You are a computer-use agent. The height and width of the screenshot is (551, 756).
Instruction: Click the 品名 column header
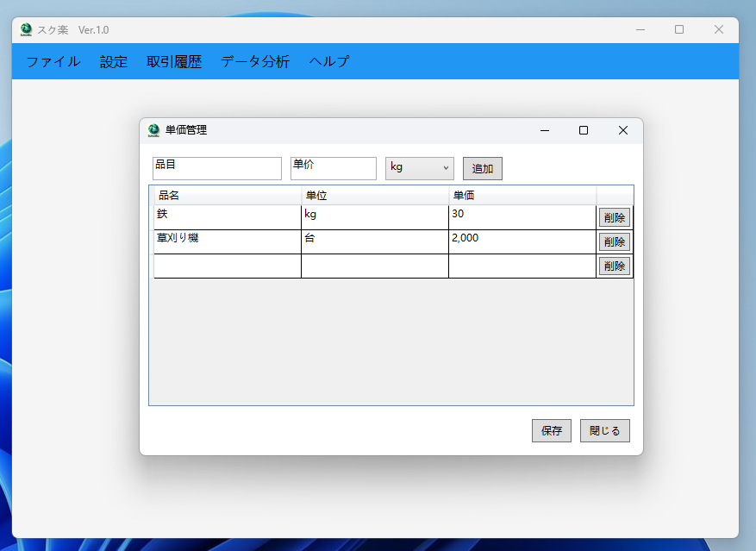click(x=227, y=195)
